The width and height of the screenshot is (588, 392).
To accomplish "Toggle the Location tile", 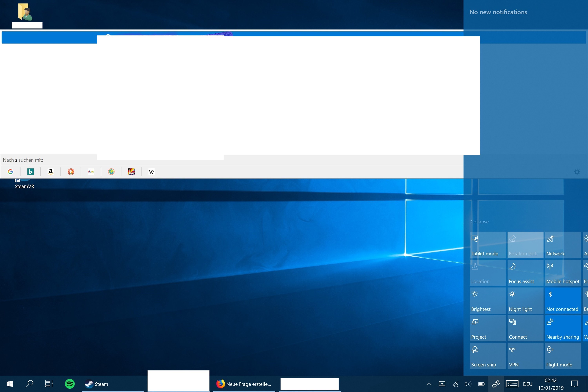I will point(487,273).
